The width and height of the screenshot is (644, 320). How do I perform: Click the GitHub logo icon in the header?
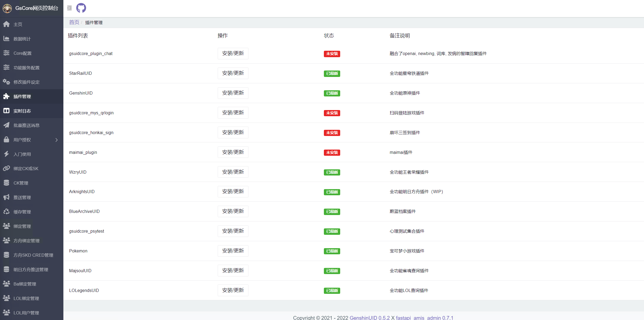click(x=81, y=8)
